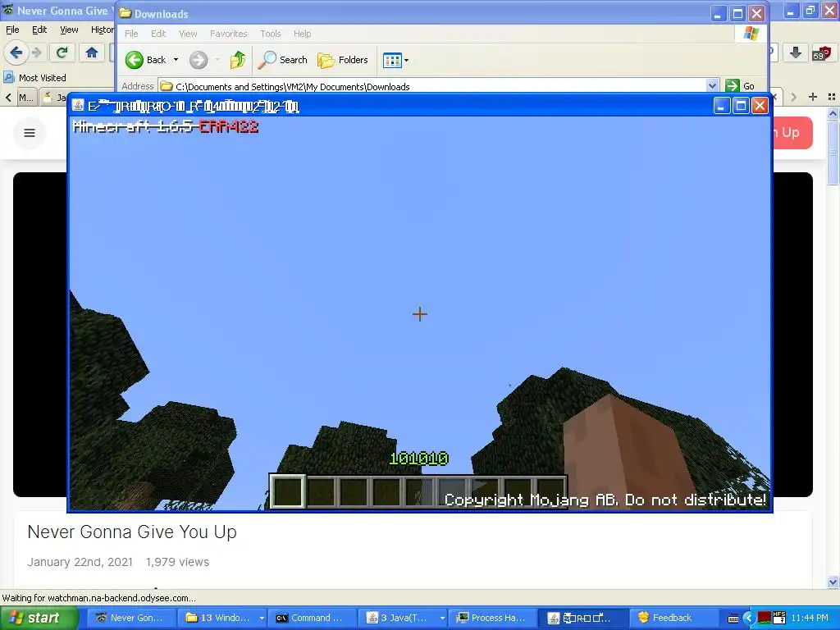Open the View menu in Downloads window
Viewport: 840px width, 630px height.
pyautogui.click(x=188, y=34)
